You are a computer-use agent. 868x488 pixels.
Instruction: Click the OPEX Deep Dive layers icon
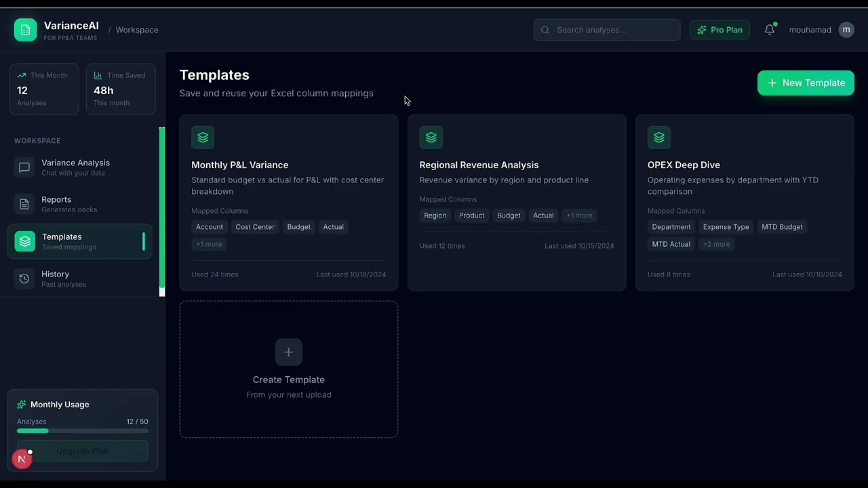click(659, 138)
